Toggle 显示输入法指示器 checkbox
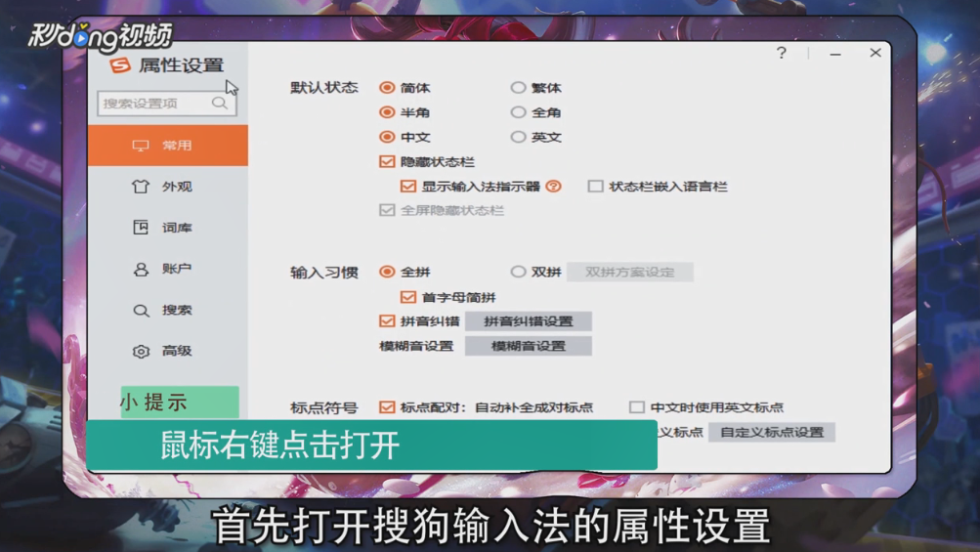 coord(408,187)
